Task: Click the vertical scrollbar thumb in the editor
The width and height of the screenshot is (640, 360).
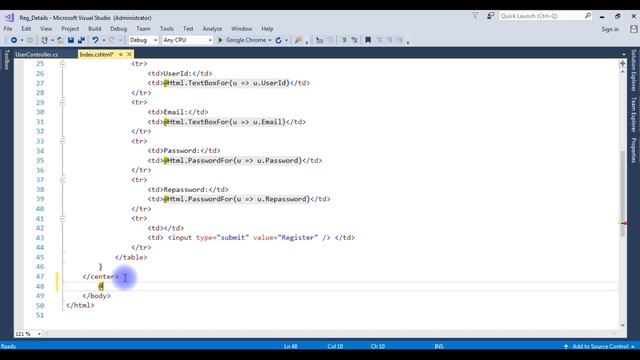Action: [622, 193]
